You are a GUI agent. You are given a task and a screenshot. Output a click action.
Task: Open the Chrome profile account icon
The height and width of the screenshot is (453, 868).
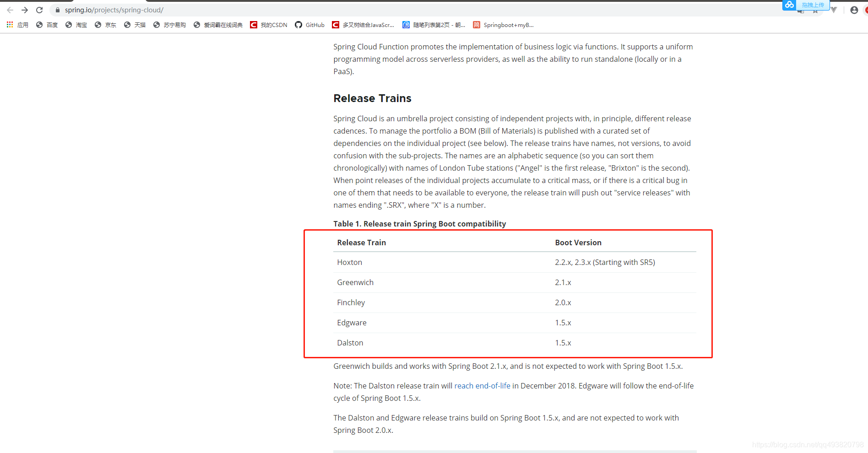[854, 10]
